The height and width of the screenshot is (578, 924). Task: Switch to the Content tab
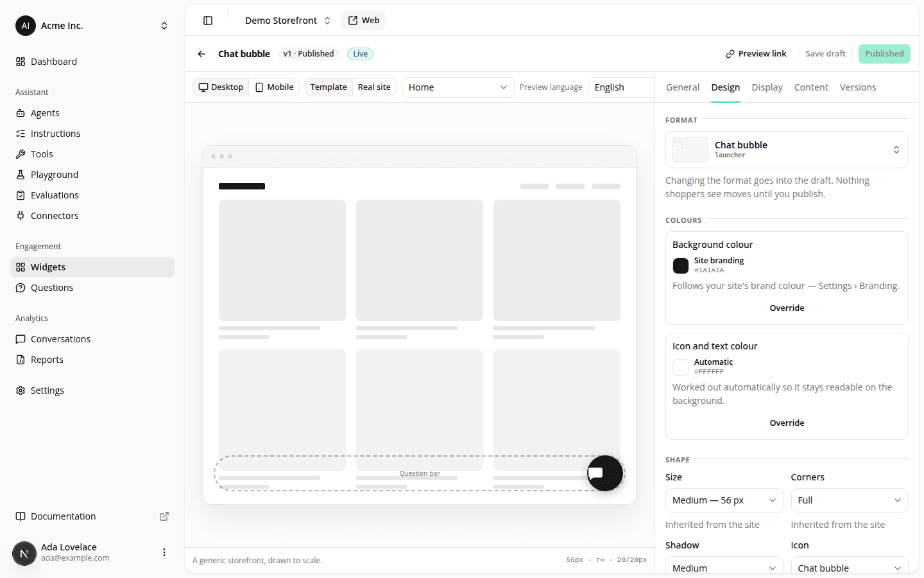tap(811, 87)
